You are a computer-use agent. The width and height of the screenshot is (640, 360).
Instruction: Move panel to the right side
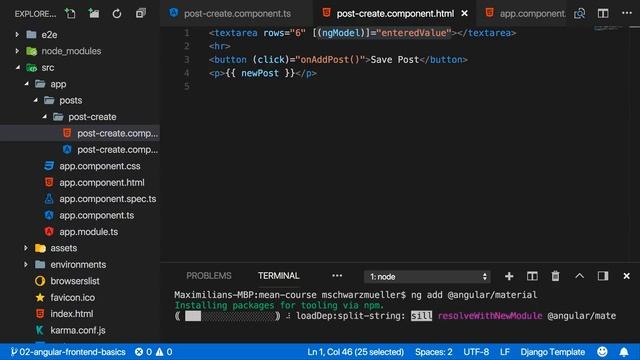point(603,276)
